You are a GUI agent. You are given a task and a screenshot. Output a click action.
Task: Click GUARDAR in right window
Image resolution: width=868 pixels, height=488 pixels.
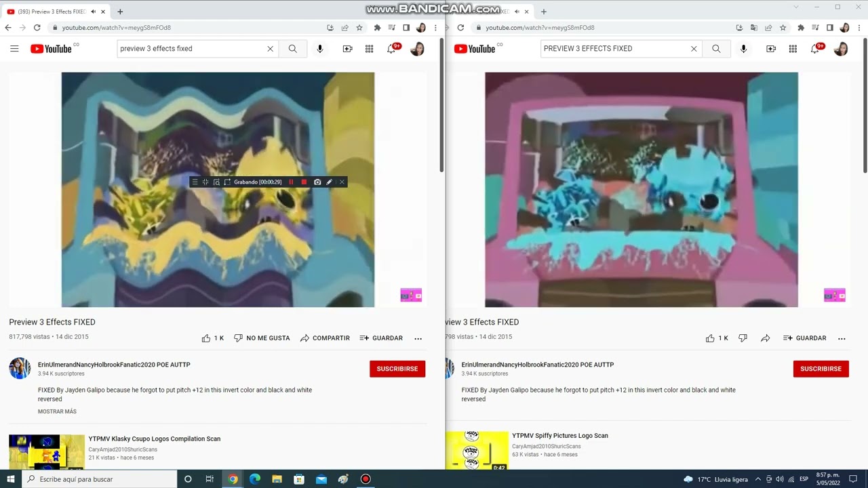[805, 338]
